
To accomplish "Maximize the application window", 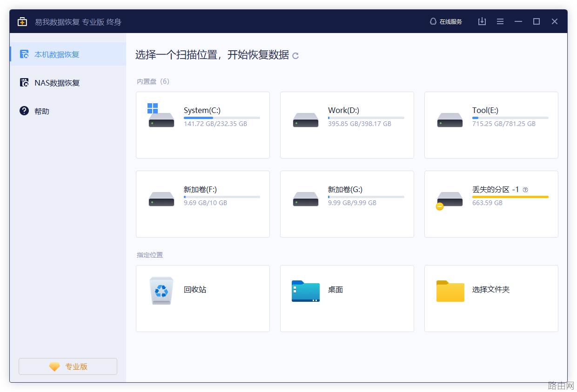I will click(537, 21).
